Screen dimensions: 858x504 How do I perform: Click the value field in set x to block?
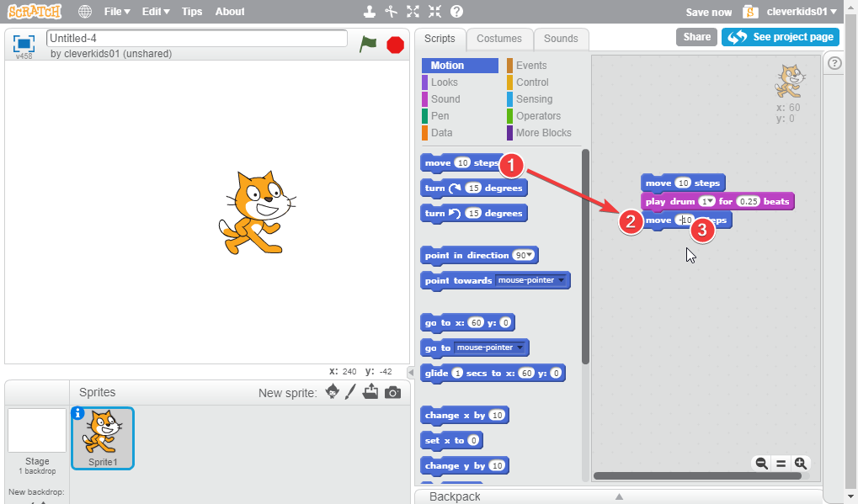point(473,441)
